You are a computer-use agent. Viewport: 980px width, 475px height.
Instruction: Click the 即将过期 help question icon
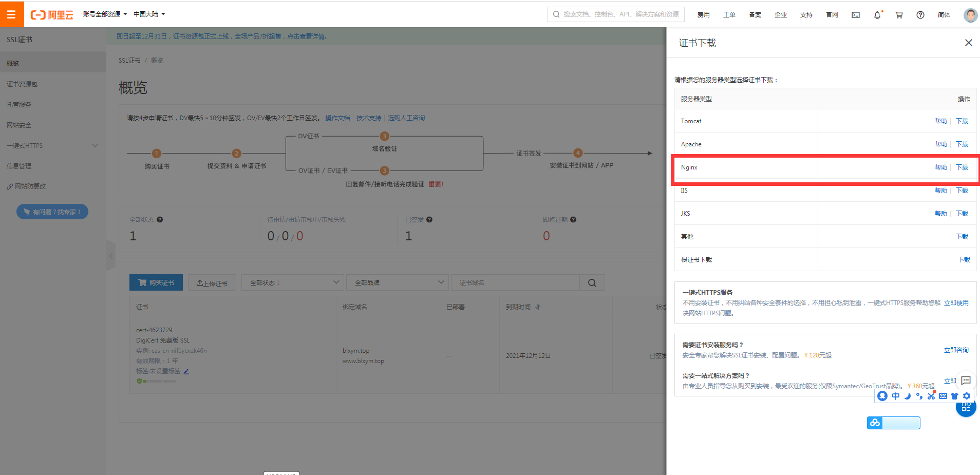point(573,220)
